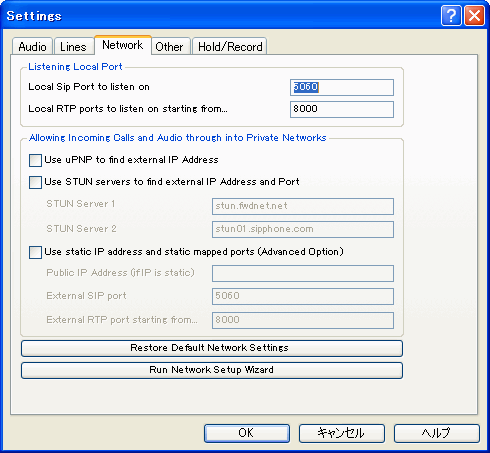Toggle Use STUN servers checkbox
Image resolution: width=490 pixels, height=453 pixels.
(x=35, y=182)
